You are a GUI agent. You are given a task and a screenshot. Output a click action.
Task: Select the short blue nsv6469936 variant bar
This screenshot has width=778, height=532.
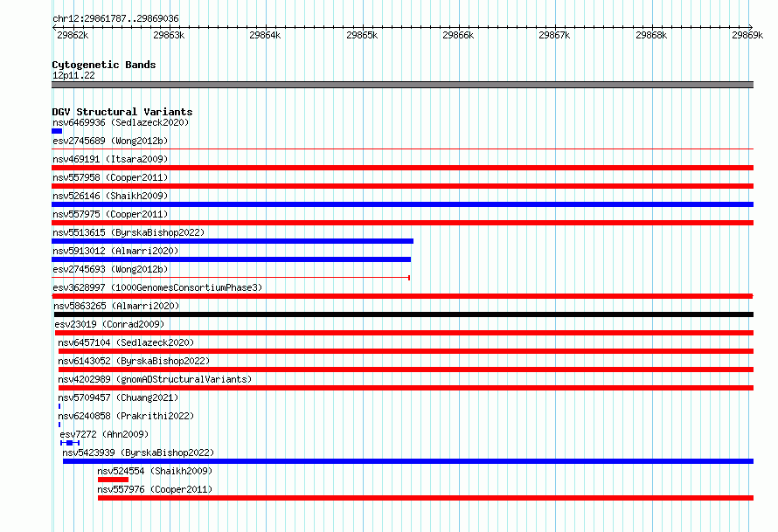[57, 131]
